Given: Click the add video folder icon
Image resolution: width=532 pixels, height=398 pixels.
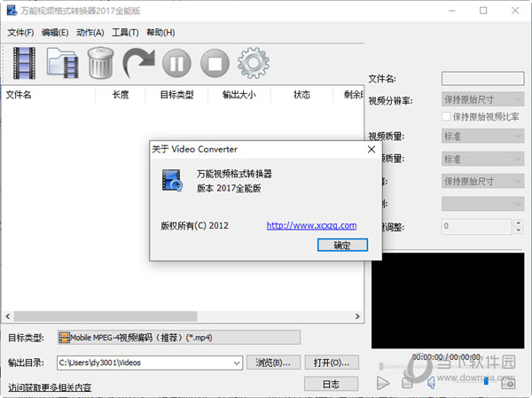Looking at the screenshot, I should tap(62, 63).
